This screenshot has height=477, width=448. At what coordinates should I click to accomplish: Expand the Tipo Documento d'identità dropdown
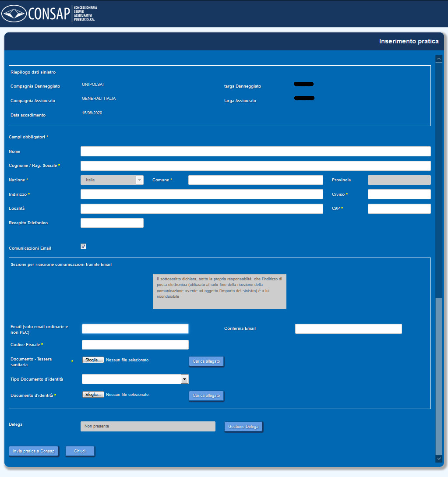pos(184,379)
